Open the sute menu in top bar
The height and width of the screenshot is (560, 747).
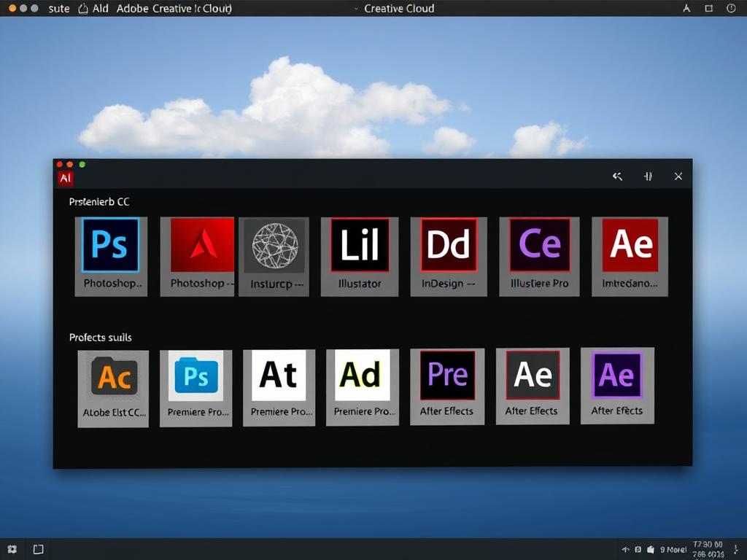tap(59, 9)
